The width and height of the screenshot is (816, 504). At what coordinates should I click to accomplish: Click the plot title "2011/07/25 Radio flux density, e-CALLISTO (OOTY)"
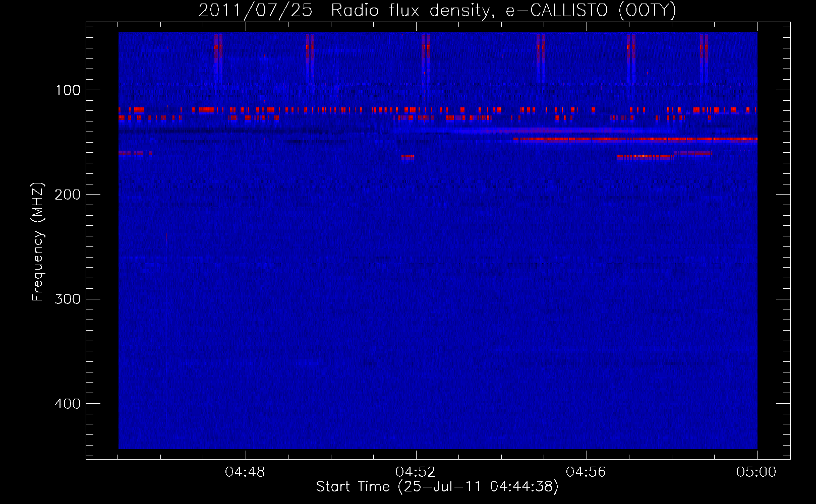click(437, 10)
